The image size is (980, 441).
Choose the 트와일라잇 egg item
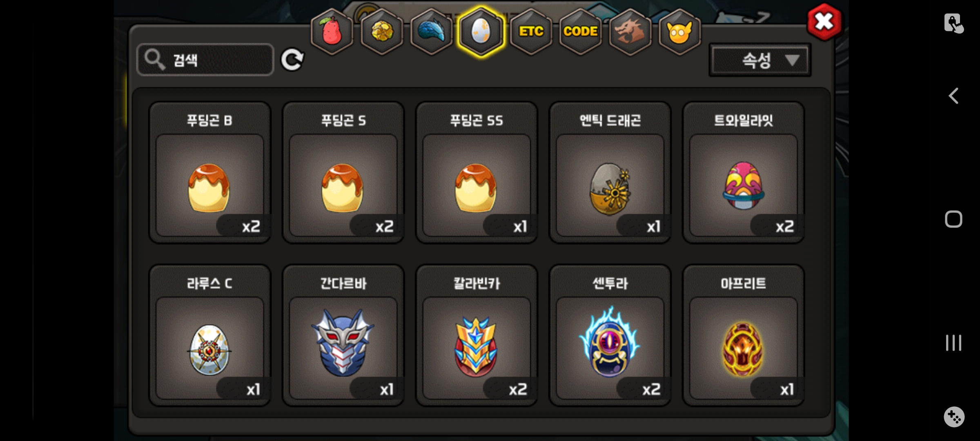click(x=744, y=173)
